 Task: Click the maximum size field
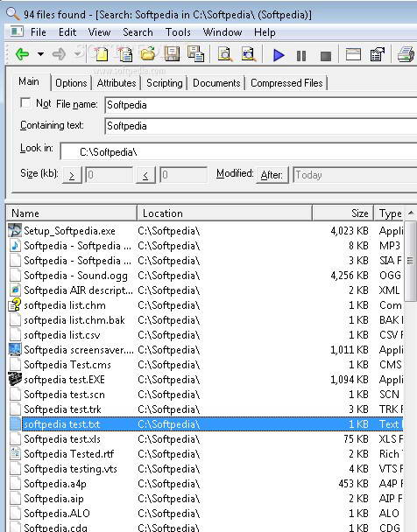(x=183, y=175)
